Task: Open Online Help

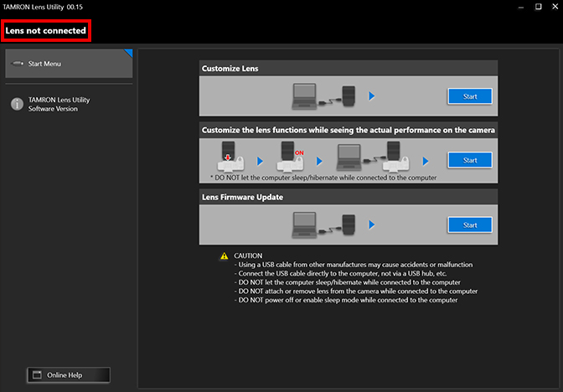Action: tap(69, 375)
